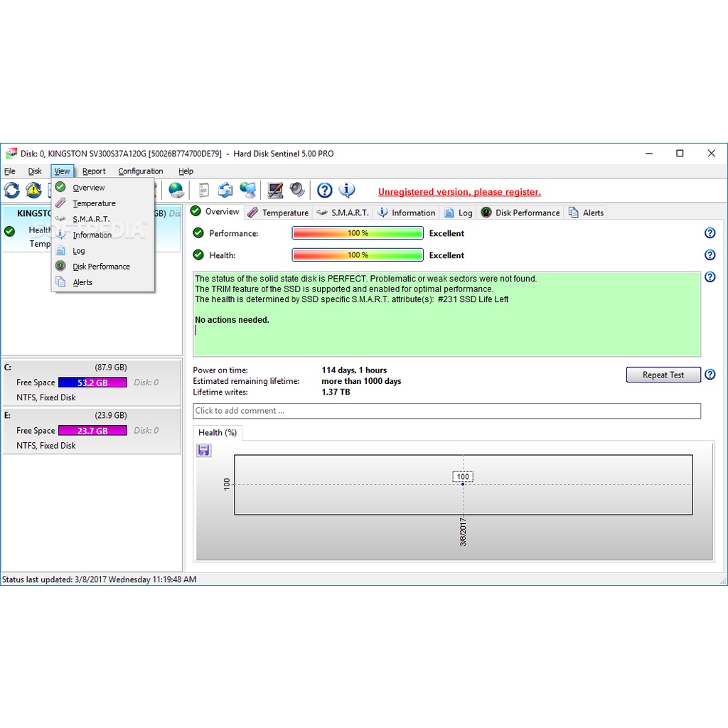Click the blue Refresh arrows toolbar icon
Screen dimensions: 728x728
coord(11,191)
